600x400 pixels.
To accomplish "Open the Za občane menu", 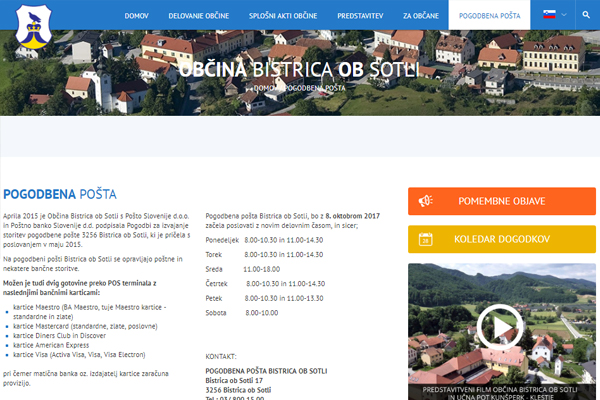I will 420,15.
